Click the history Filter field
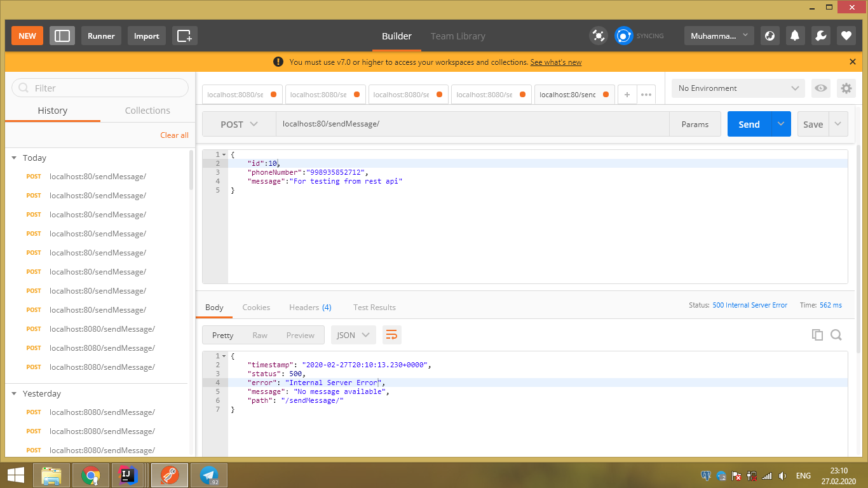This screenshot has height=488, width=868. [x=100, y=88]
